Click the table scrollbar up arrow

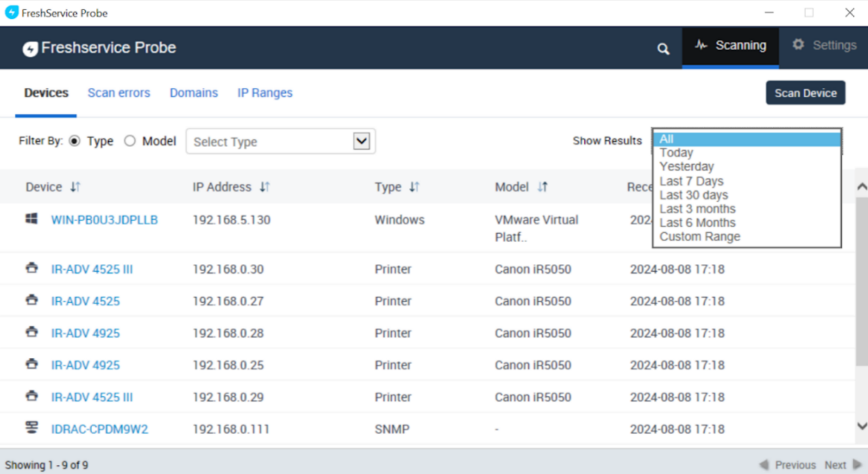862,187
